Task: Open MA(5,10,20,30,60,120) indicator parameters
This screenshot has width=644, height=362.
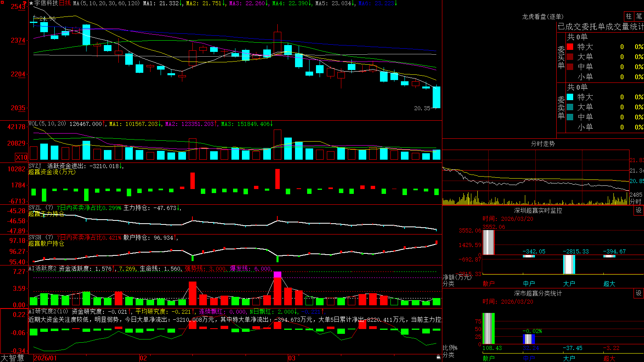Action: (106, 3)
